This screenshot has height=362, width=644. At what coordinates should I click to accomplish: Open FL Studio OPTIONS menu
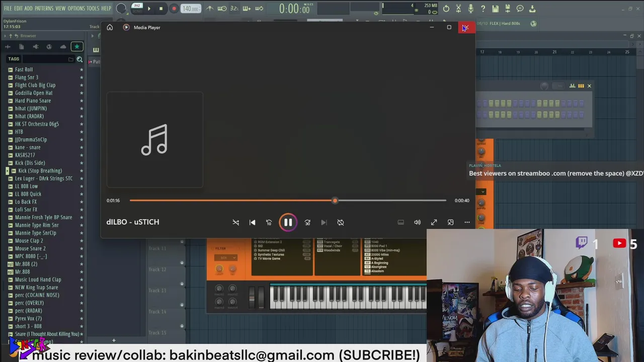tap(76, 9)
